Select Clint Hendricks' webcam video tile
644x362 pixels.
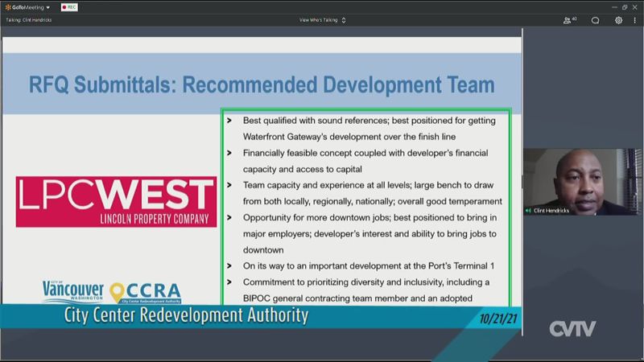[x=573, y=181]
